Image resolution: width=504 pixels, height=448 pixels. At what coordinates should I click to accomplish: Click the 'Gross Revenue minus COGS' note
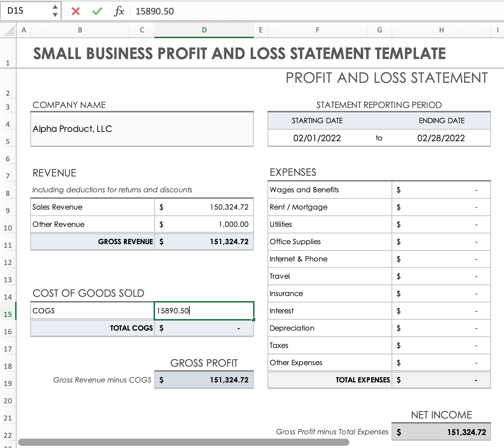tap(102, 380)
